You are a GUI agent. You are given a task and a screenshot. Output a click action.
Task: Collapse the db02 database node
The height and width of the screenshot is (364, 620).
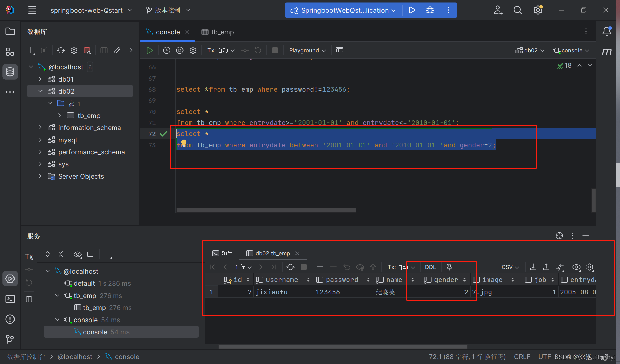(x=40, y=91)
